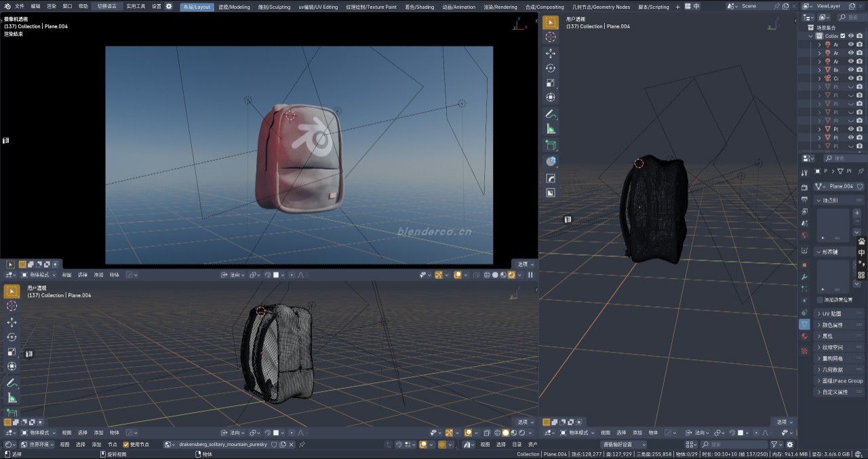Open 节点 menu in the shader editor header
Image resolution: width=868 pixels, height=459 pixels.
(x=113, y=445)
